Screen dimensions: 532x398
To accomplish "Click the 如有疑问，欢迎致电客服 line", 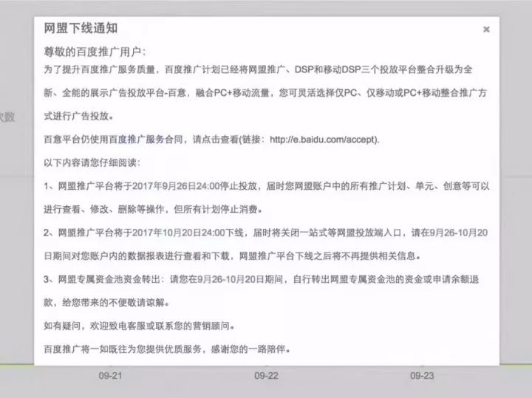I will [x=139, y=326].
